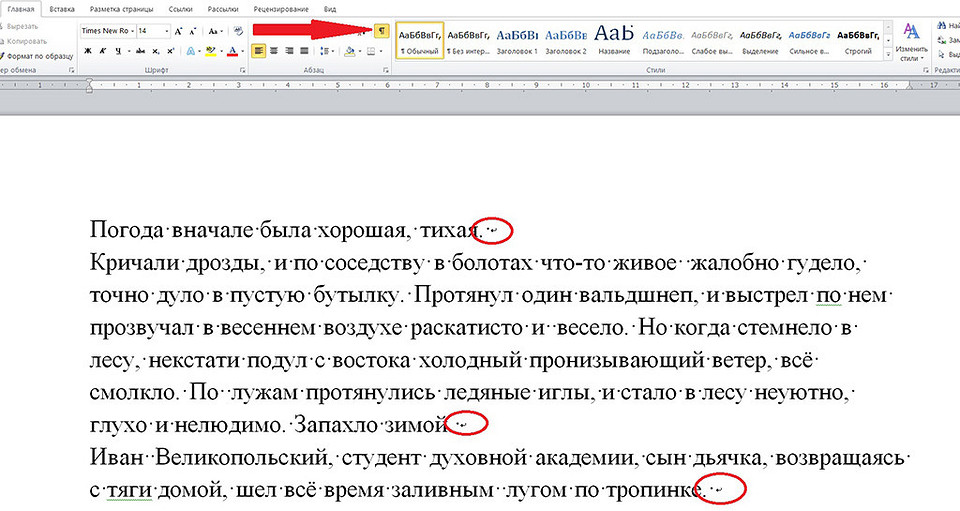This screenshot has width=960, height=511.
Task: Apply paragraph shading fill bucket
Action: pos(350,51)
